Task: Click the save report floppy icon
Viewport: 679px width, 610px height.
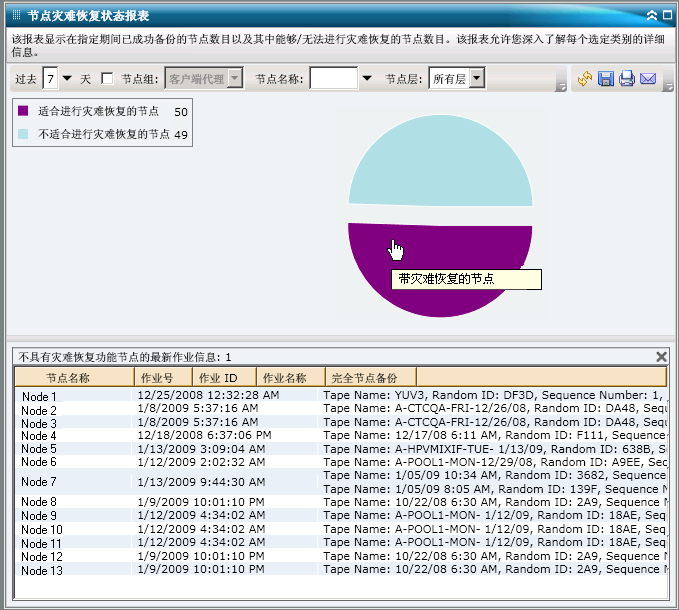Action: click(x=606, y=78)
